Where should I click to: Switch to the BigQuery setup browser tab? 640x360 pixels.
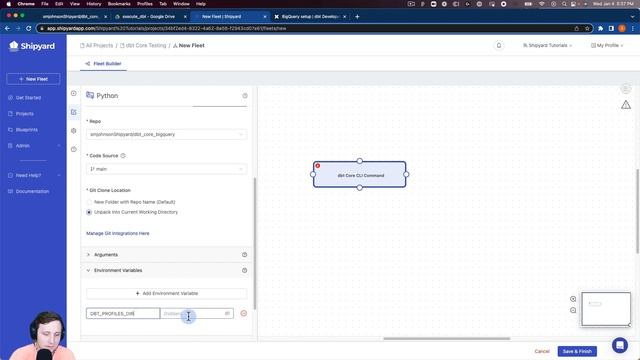pos(310,17)
